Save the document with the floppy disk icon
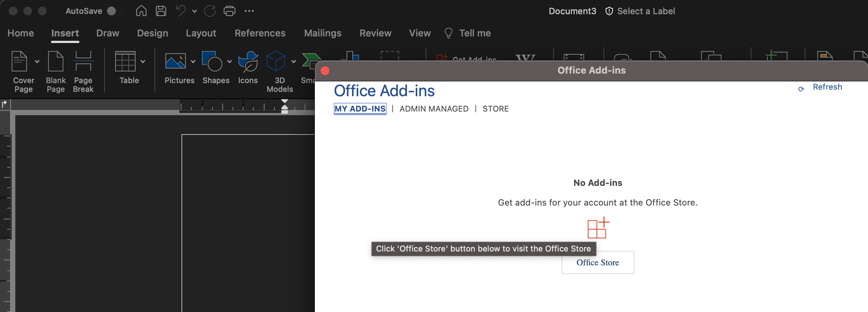Viewport: 868px width, 312px height. [x=161, y=11]
